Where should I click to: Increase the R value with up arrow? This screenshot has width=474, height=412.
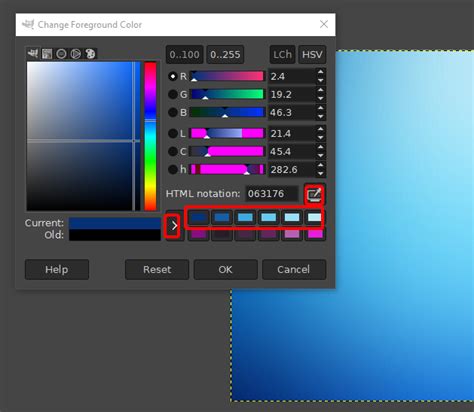pos(320,72)
